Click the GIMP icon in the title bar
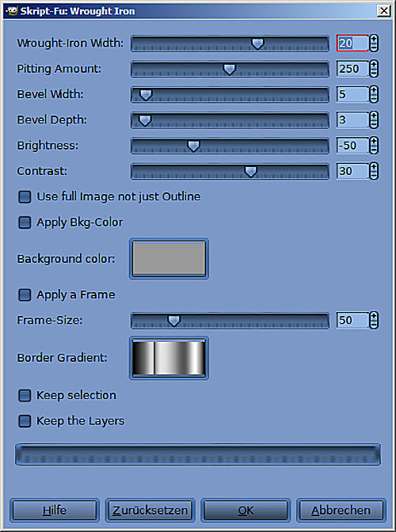This screenshot has width=396, height=532. (12, 11)
